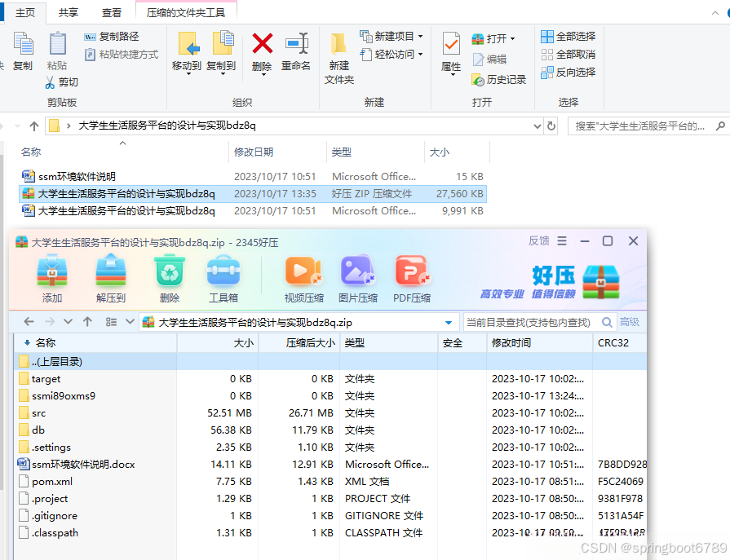Select the ssm环境软件说明 file in Explorer
Image resolution: width=730 pixels, height=560 pixels.
click(253, 176)
